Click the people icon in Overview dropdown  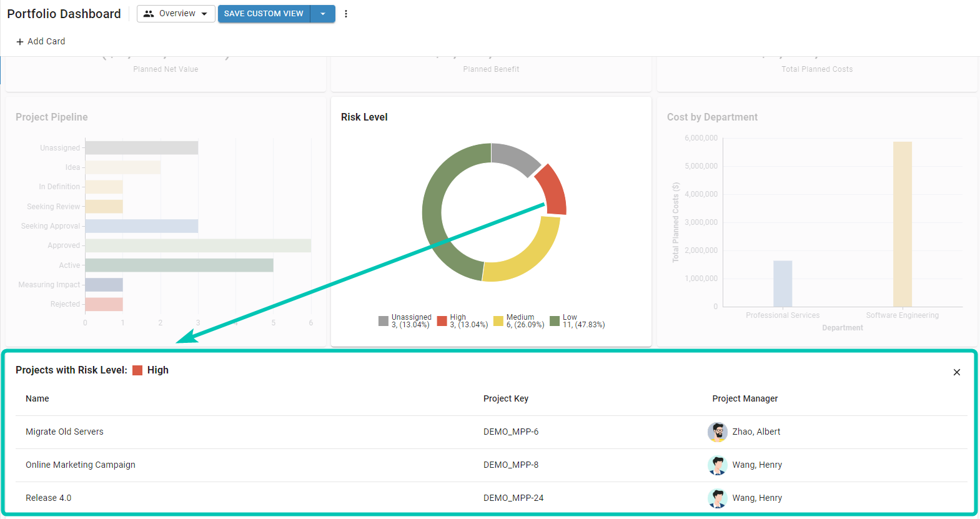[149, 14]
